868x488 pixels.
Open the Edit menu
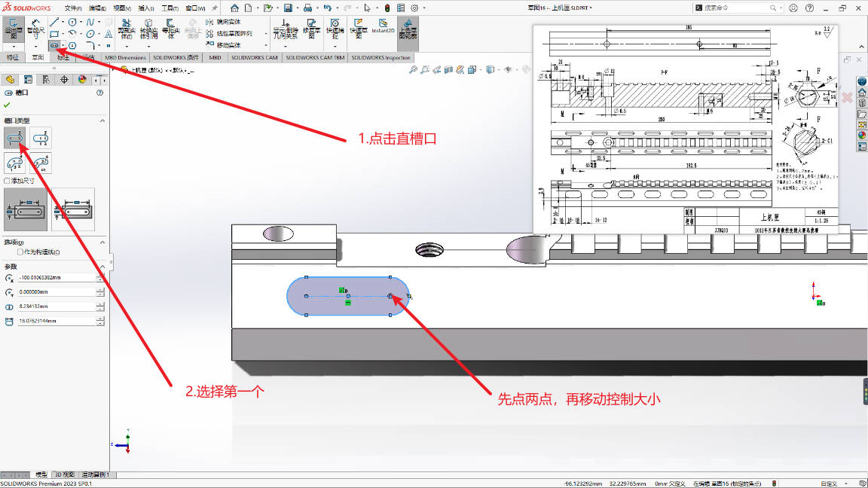tap(97, 8)
